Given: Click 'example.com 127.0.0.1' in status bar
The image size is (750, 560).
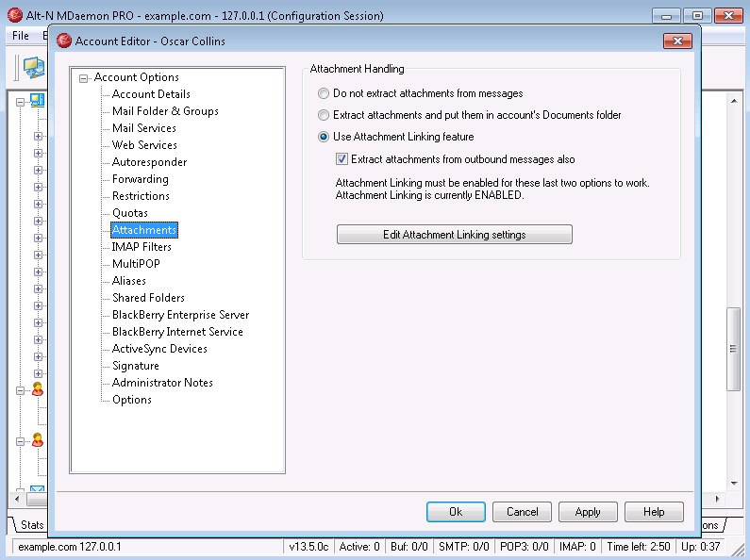Looking at the screenshot, I should (70, 547).
